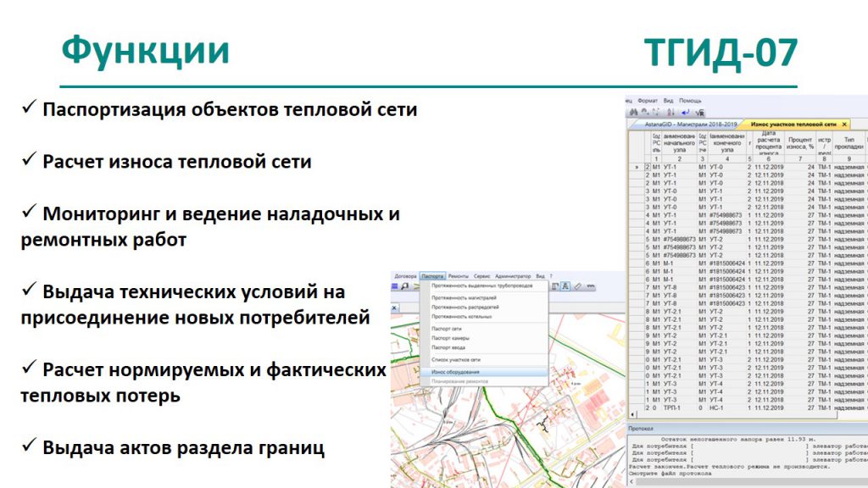Click the blue return arrow toolbar icon
The width and height of the screenshot is (868, 488).
(685, 113)
